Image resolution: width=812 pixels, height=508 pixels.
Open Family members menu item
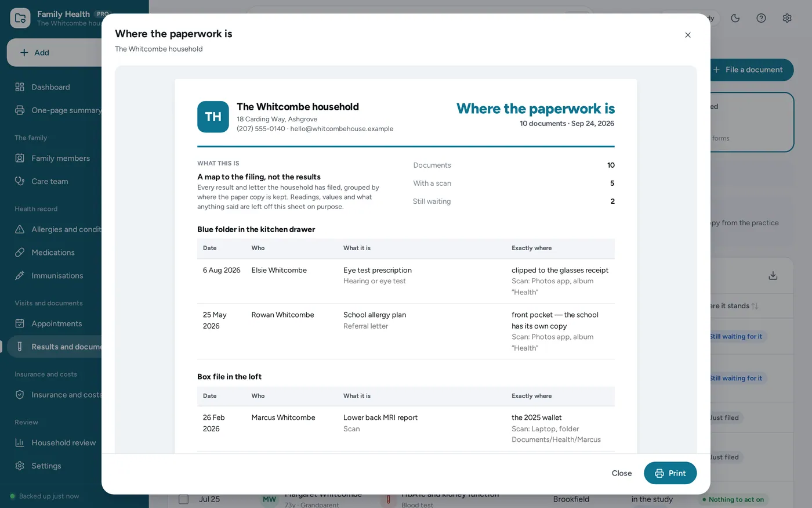click(x=55, y=158)
